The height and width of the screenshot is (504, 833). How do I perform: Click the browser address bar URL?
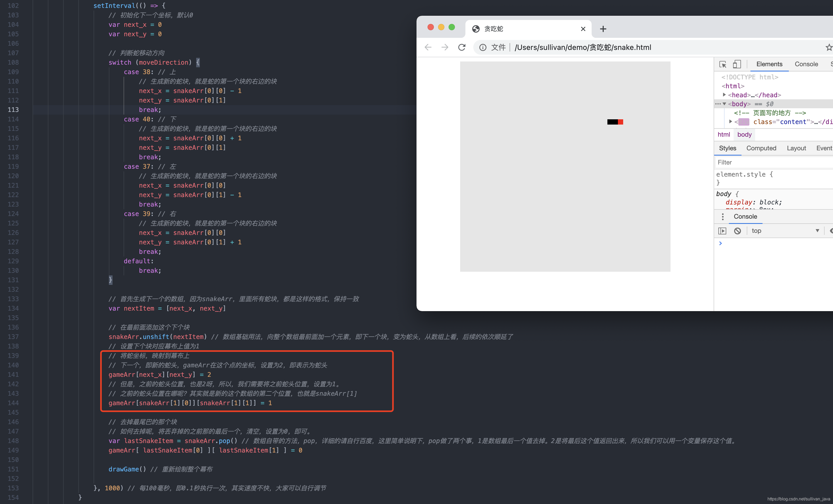tap(583, 47)
